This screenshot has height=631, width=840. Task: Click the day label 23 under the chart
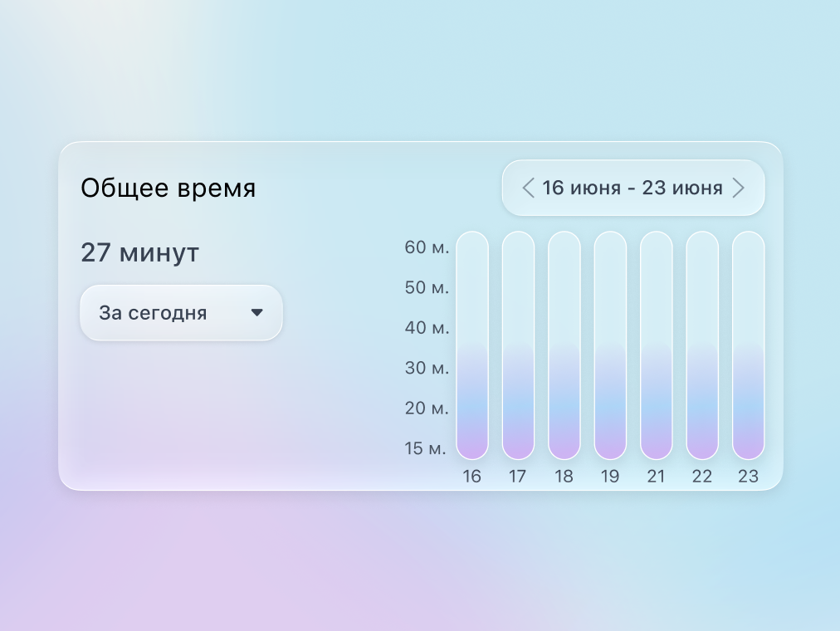(x=748, y=477)
